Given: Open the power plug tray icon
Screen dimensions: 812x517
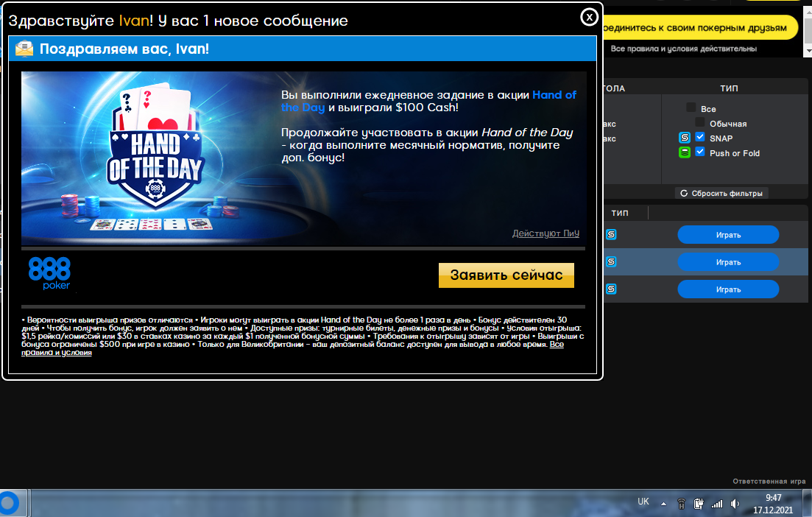Looking at the screenshot, I should click(x=699, y=503).
